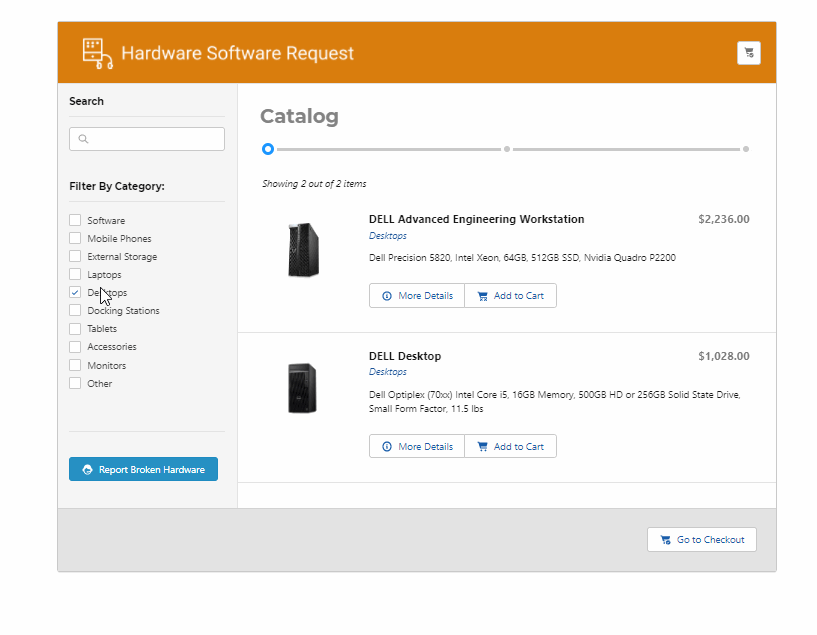Image resolution: width=817 pixels, height=635 pixels.
Task: Click the DELL Advanced Engineering Workstation title
Action: coord(476,219)
